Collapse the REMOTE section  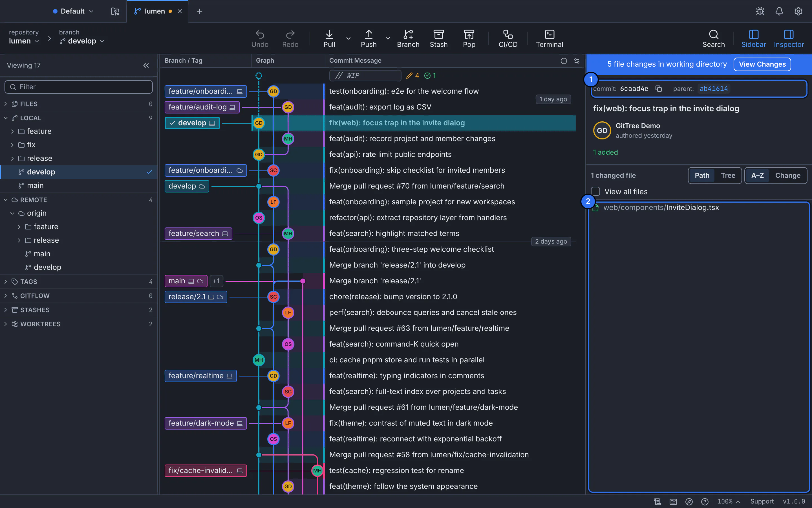(x=78, y=200)
